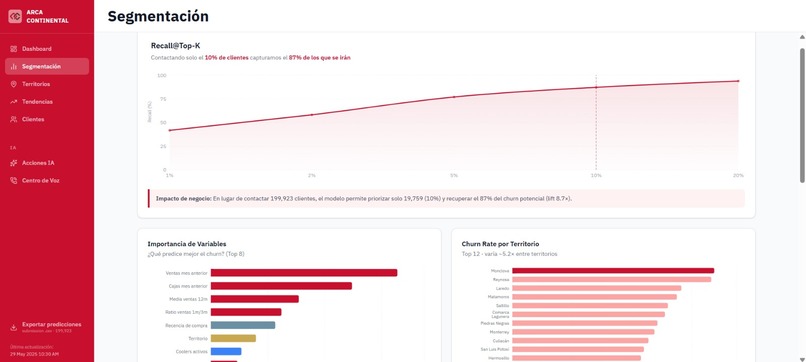Click the San Luis Potosí churn bar

point(578,349)
